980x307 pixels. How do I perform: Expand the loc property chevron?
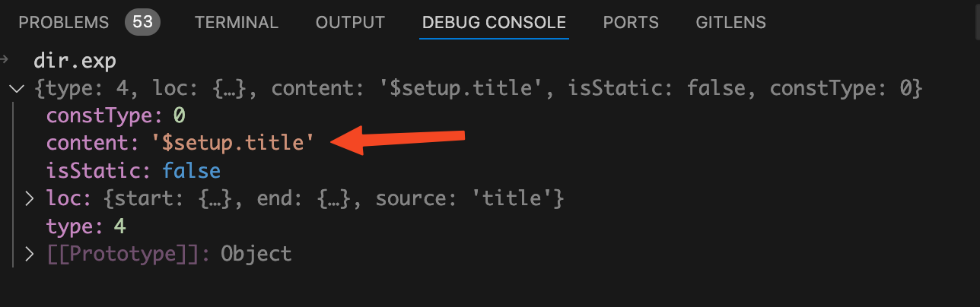point(30,199)
